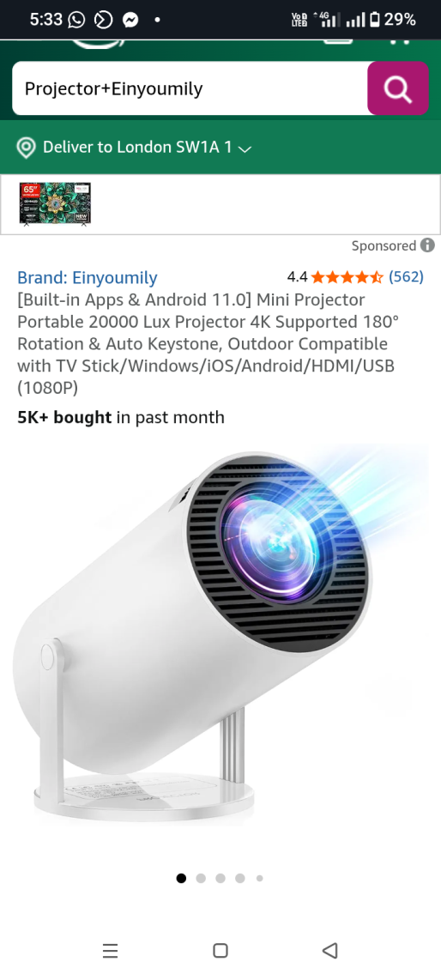Image resolution: width=441 pixels, height=980 pixels.
Task: Tap the Android back triangle icon
Action: coord(329,951)
